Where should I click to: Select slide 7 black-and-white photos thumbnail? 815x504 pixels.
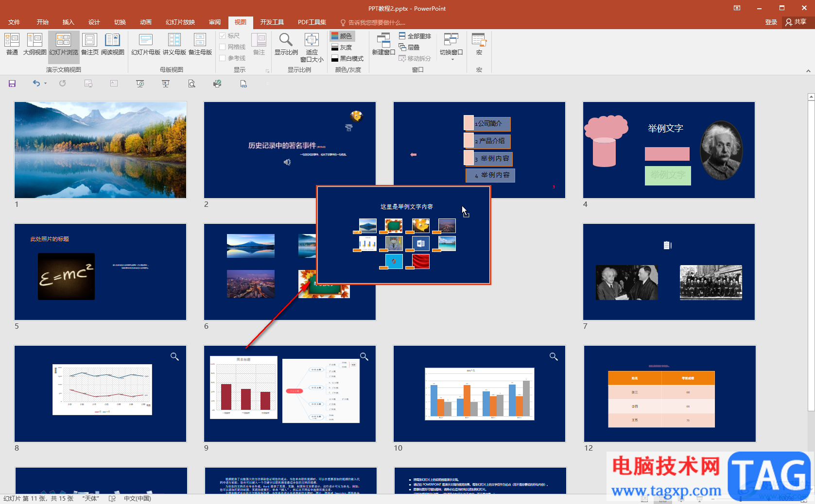[669, 271]
